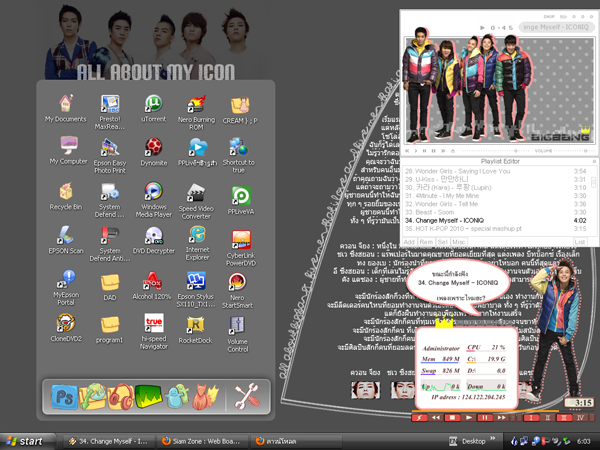Screen dimensions: 600x450
Task: Launch Windows Media Player shortcut
Action: [153, 199]
